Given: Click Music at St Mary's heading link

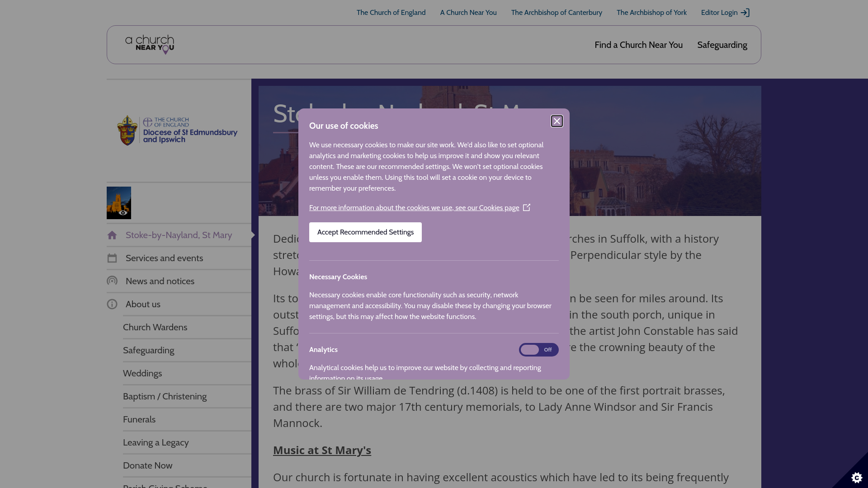Looking at the screenshot, I should [x=322, y=450].
